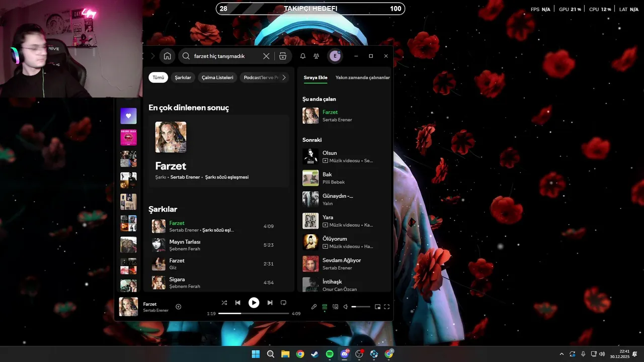The height and width of the screenshot is (362, 644).
Task: Open the profile avatar menu
Action: [x=335, y=56]
